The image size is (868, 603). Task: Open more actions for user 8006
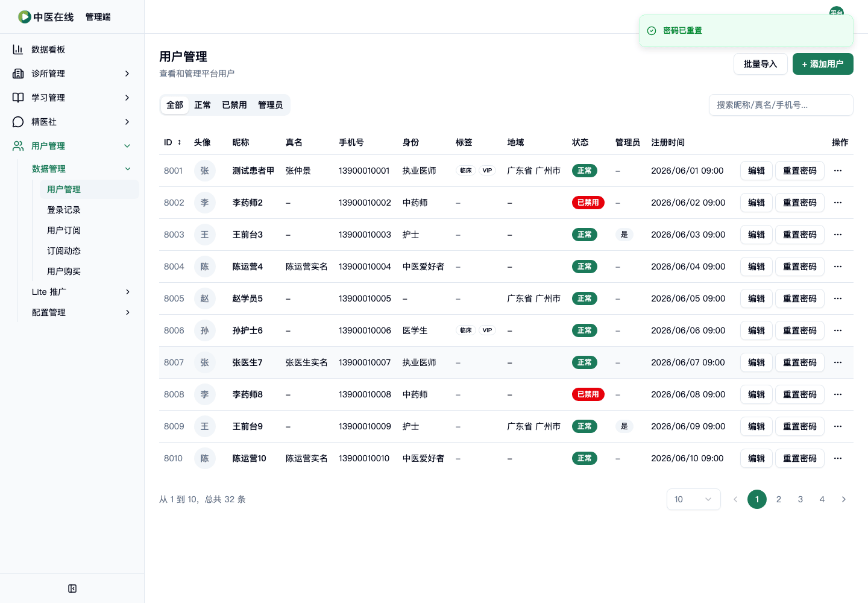pos(838,330)
